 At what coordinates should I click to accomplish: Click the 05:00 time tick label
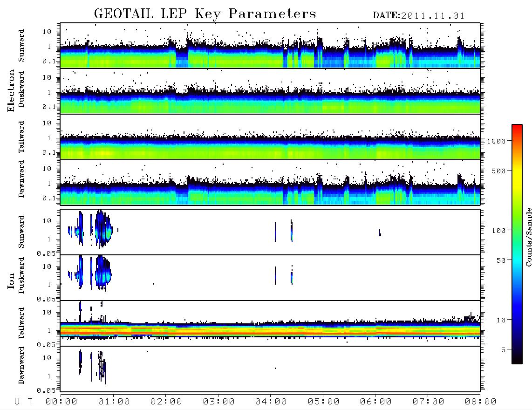tap(324, 402)
